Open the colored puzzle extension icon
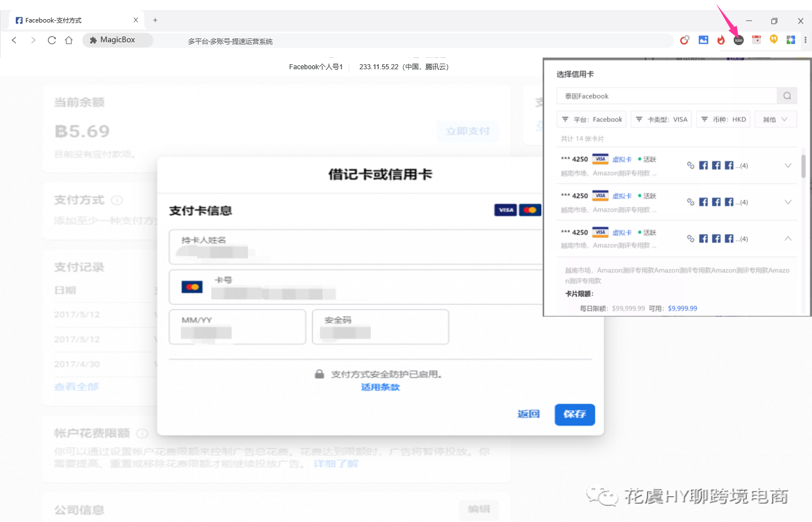The height and width of the screenshot is (522, 812). [x=791, y=40]
